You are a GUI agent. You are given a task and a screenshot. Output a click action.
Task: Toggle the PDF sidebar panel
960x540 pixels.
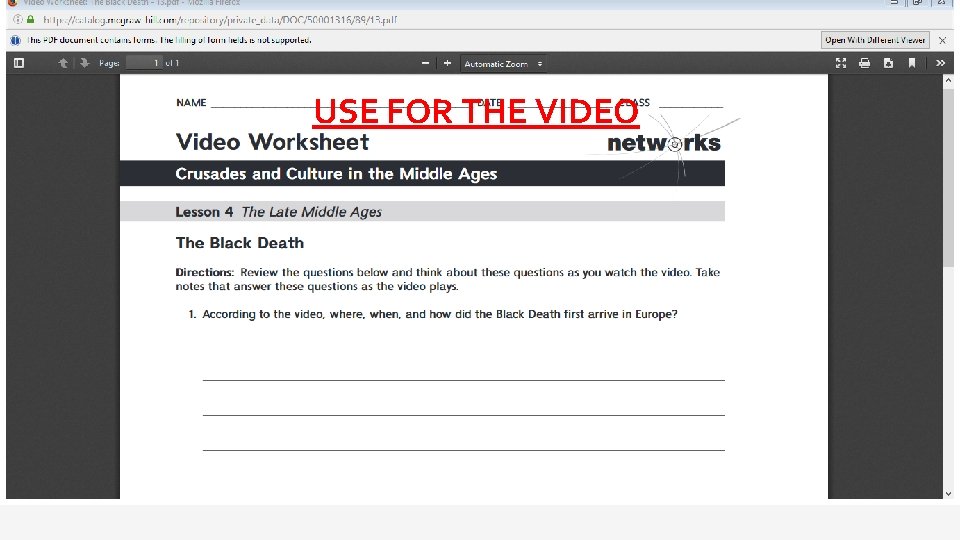point(19,63)
